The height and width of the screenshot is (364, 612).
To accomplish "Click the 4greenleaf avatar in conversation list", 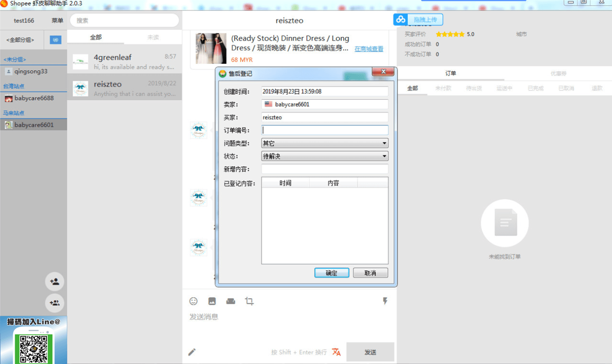I will coord(81,62).
